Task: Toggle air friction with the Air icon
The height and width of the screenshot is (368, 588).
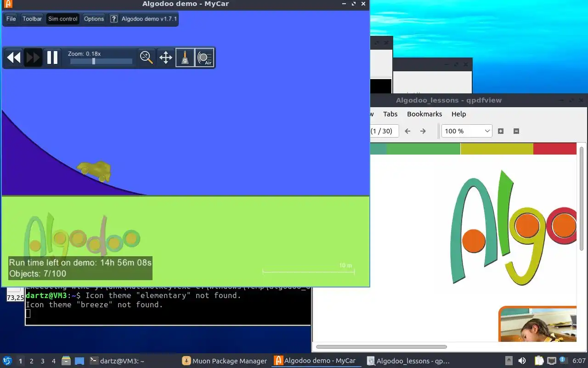Action: tap(204, 57)
